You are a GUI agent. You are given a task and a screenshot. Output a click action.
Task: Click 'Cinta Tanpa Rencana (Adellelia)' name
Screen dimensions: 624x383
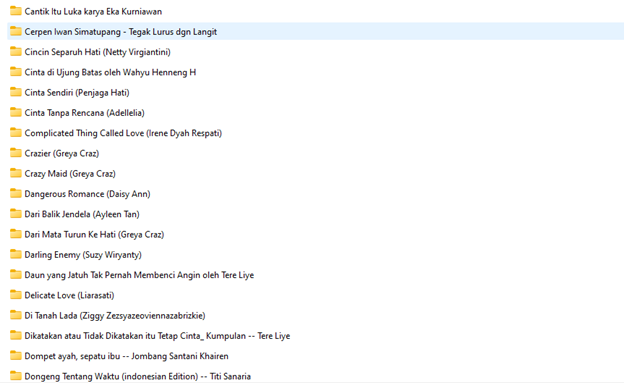tap(84, 113)
